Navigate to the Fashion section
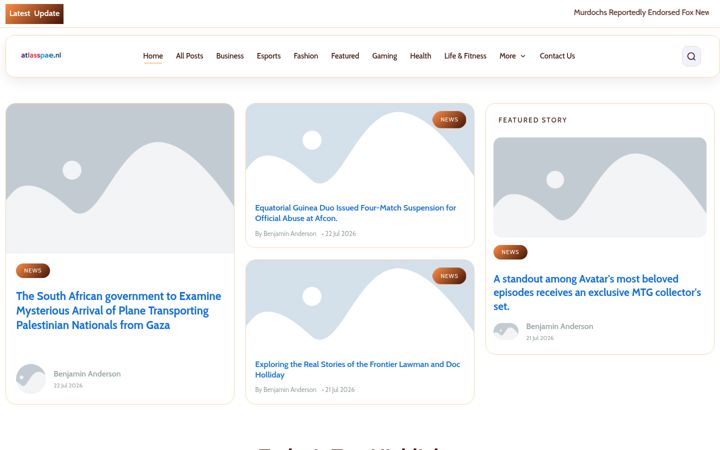 coord(306,56)
